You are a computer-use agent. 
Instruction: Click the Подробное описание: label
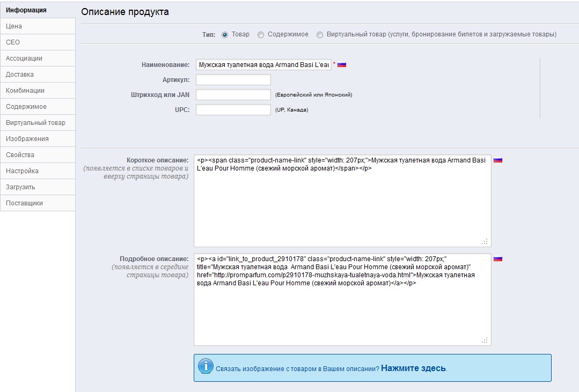click(154, 259)
